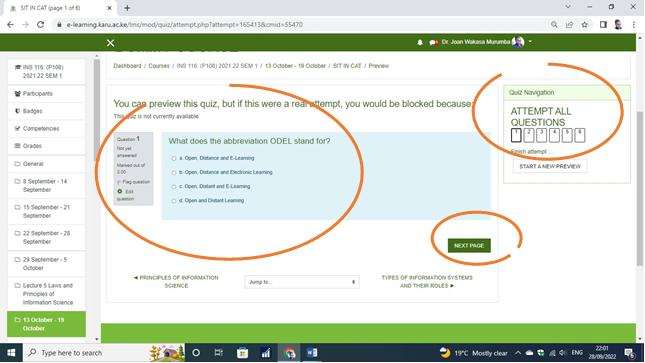Screen dimensions: 645x363
Task: Select option a. Open, Distance and E-Learning
Action: pos(174,158)
